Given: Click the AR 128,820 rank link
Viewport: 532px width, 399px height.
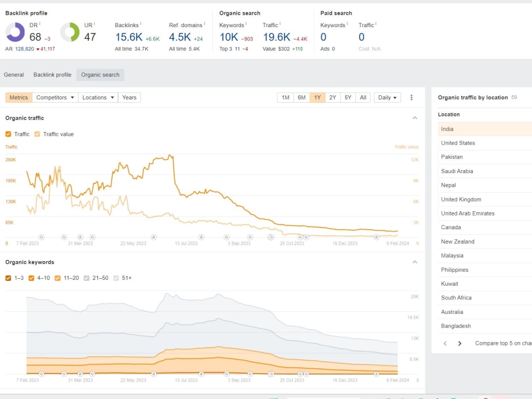Looking at the screenshot, I should tap(24, 49).
